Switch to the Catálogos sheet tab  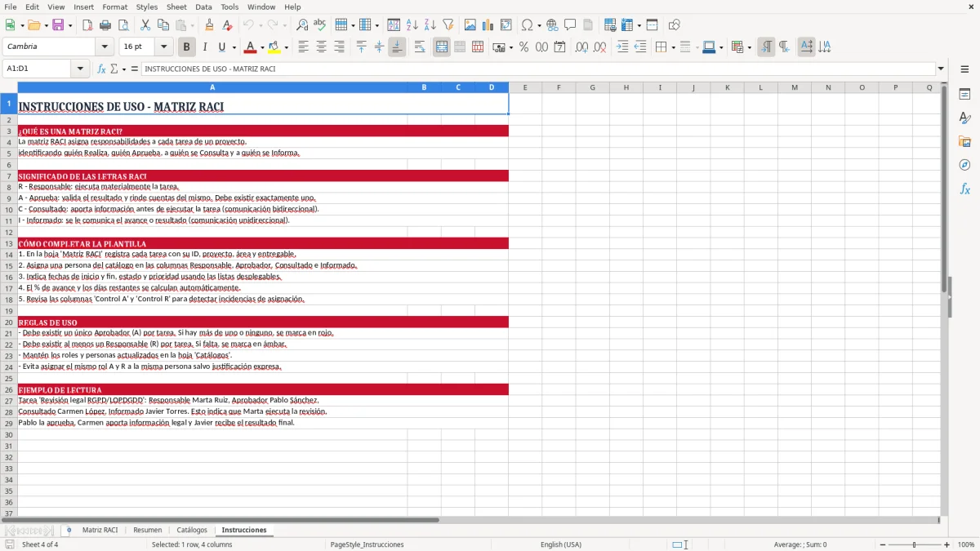click(192, 530)
